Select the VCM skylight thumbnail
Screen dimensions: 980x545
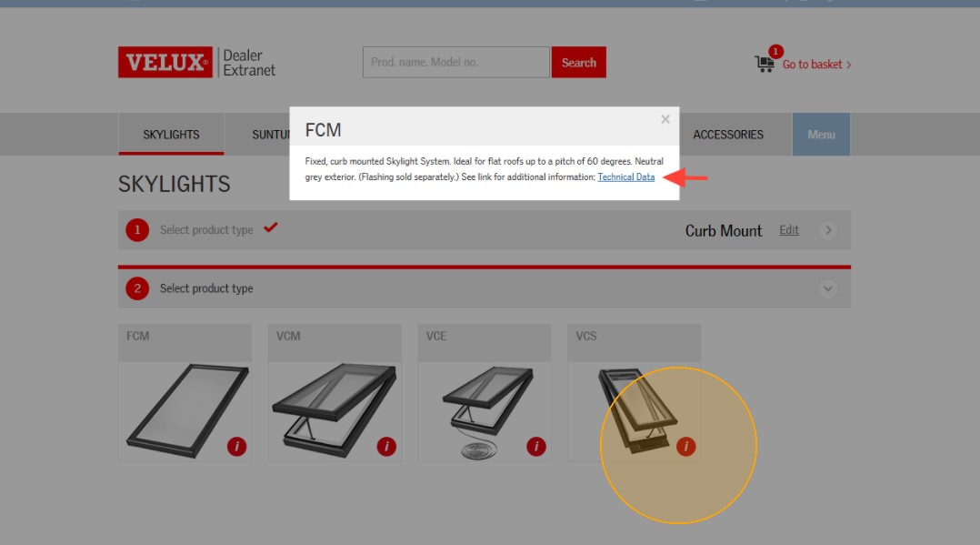(335, 392)
